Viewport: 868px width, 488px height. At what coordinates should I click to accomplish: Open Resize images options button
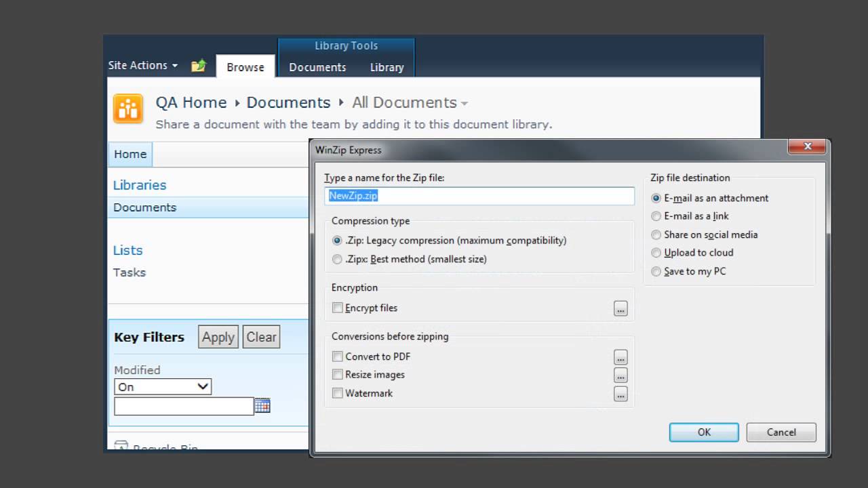click(620, 375)
